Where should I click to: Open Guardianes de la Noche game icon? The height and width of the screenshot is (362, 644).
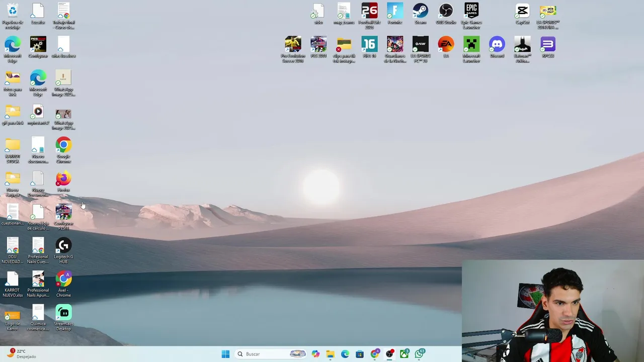pyautogui.click(x=395, y=49)
